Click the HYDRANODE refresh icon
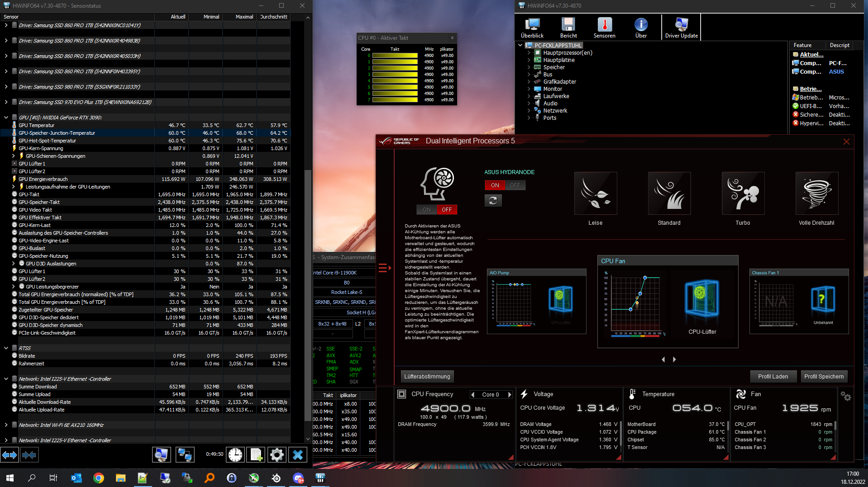Image resolution: width=868 pixels, height=487 pixels. click(x=493, y=200)
